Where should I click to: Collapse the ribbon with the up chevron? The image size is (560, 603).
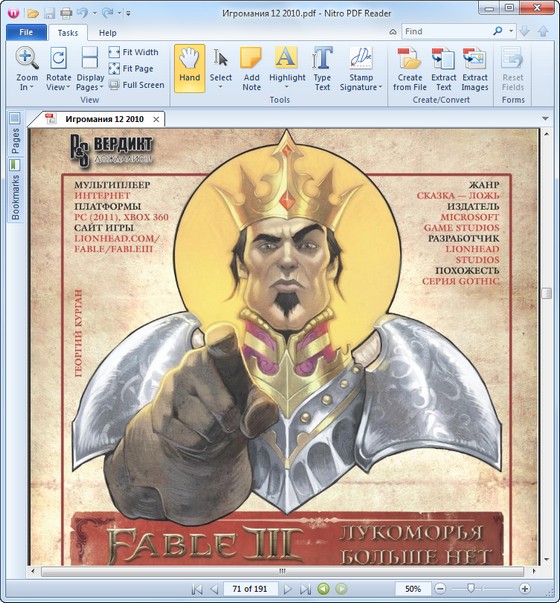point(393,32)
